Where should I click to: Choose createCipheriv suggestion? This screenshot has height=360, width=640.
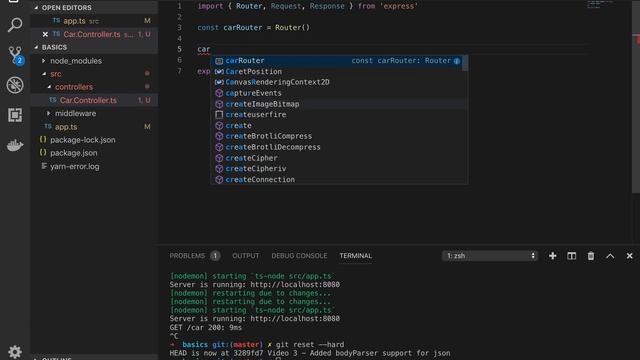click(336, 169)
